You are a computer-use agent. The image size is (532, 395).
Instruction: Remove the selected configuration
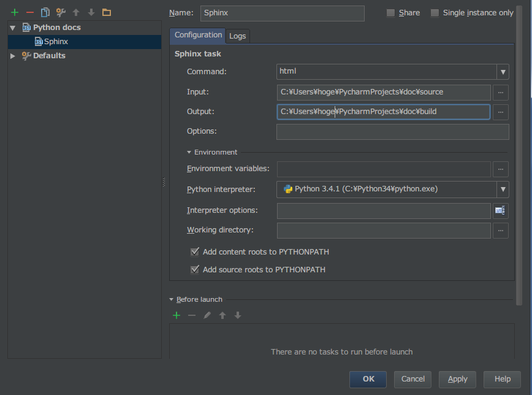[x=29, y=11]
